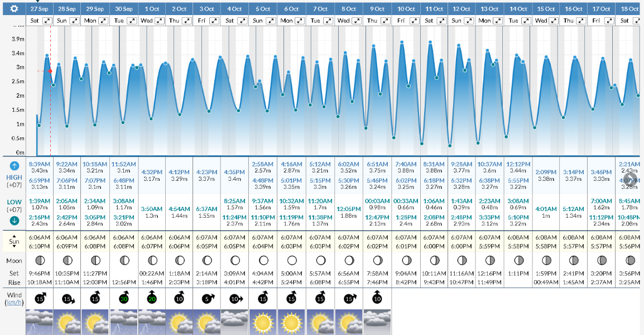This screenshot has width=644, height=335.
Task: Click the km/h wind unit link
Action: pos(15,302)
